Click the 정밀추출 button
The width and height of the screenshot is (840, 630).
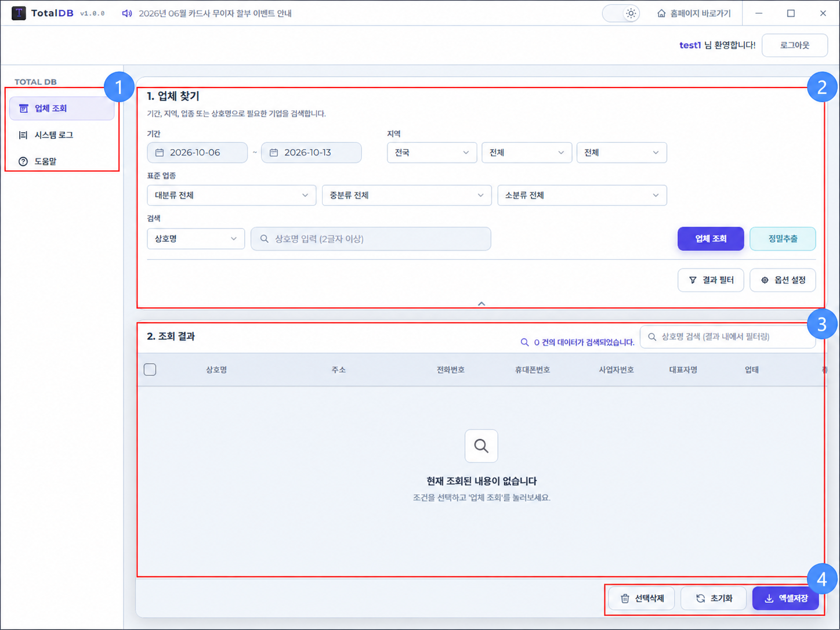[x=783, y=239]
